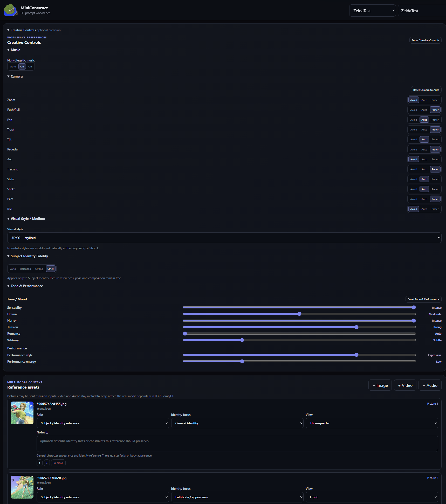Collapse the Tone & Performance section
Viewport: 446px width, 504px height.
click(25, 286)
